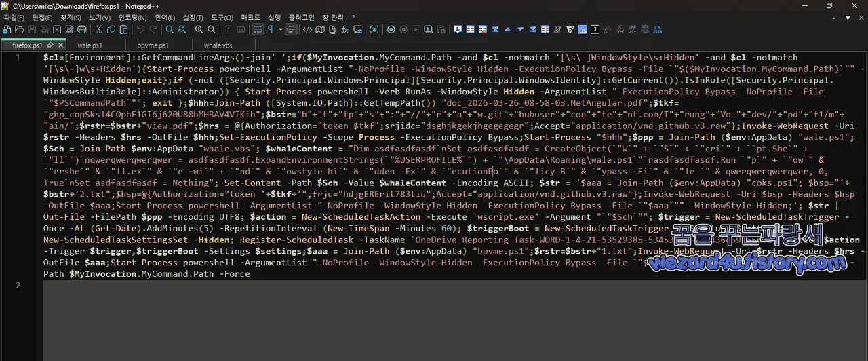The height and width of the screenshot is (361, 868).
Task: Toggle file monitoring eye icon
Action: [374, 30]
